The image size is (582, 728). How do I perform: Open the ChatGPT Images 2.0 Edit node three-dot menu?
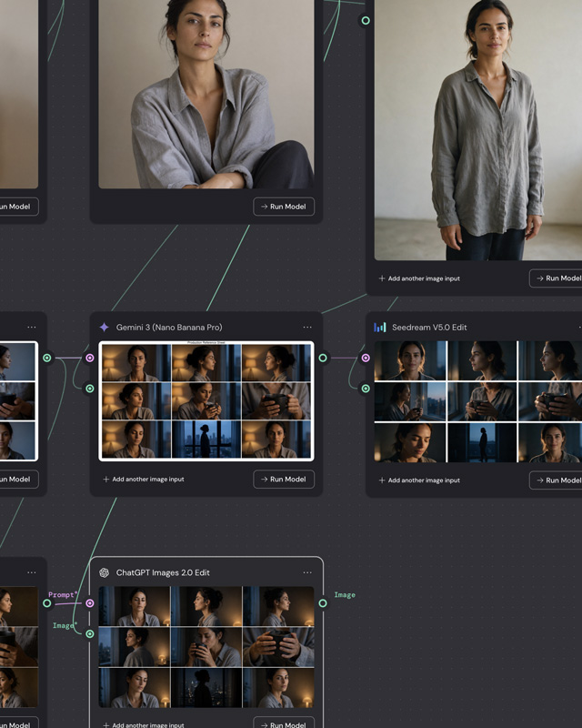[307, 572]
